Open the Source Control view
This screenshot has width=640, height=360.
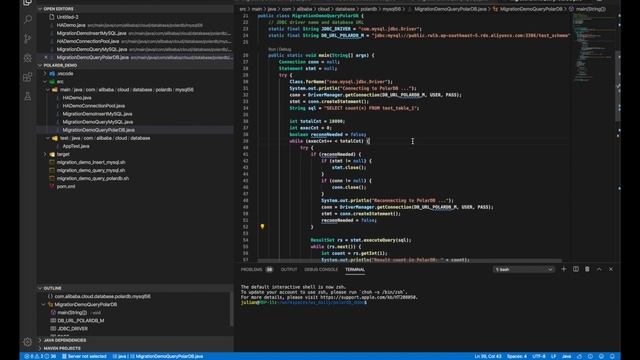tap(28, 38)
